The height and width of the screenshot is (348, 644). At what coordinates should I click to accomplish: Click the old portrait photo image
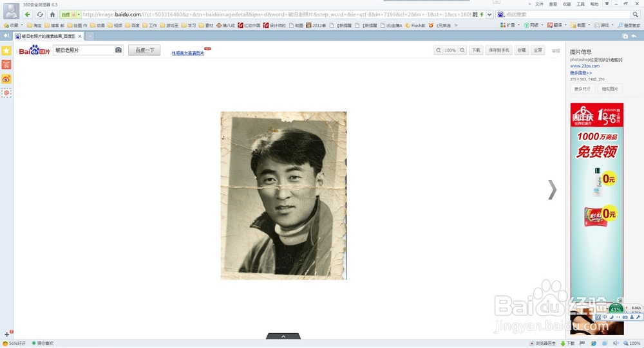[x=283, y=196]
